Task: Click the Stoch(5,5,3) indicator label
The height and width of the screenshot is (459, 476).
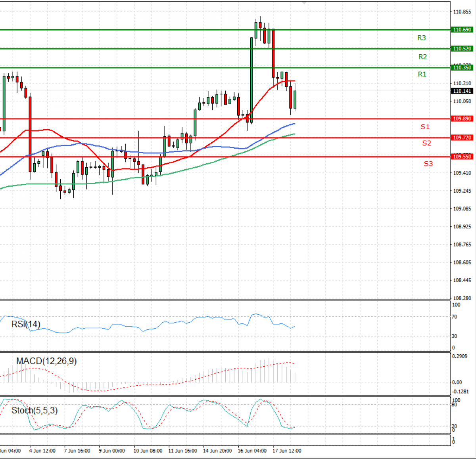Action: (x=35, y=410)
